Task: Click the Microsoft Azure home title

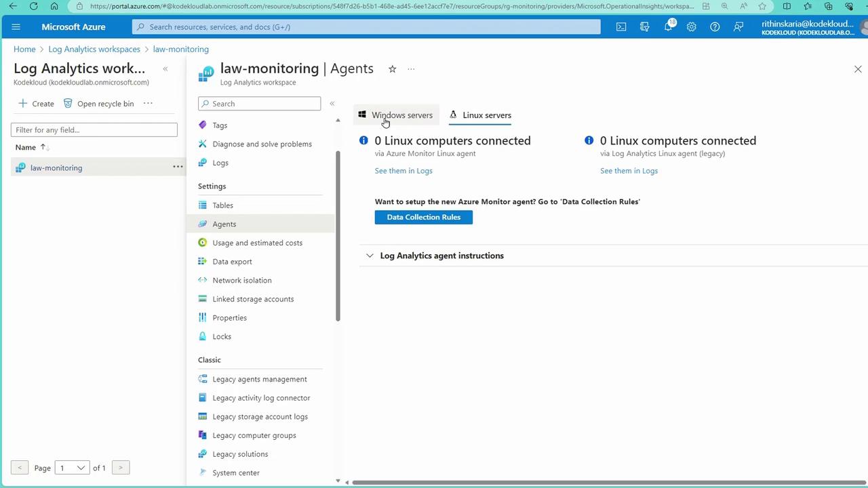Action: 73,27
